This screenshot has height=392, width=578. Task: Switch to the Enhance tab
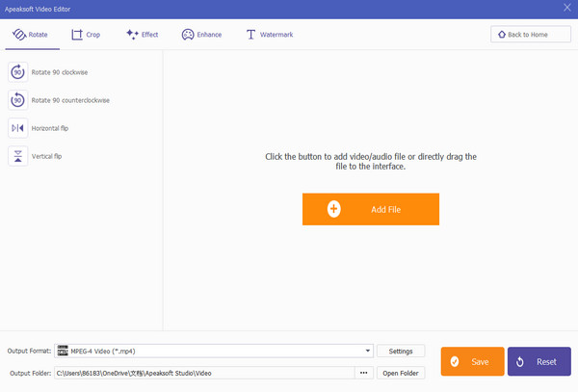[201, 35]
